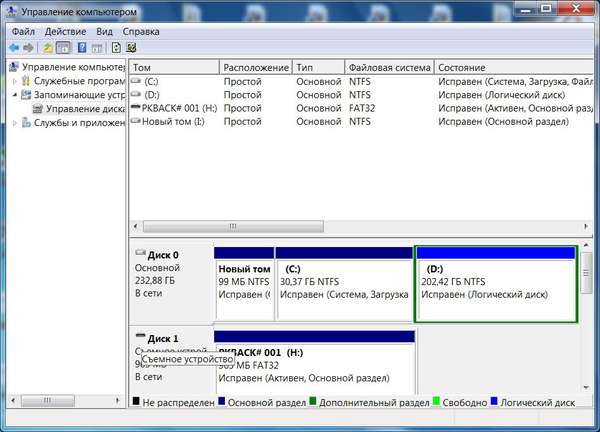The height and width of the screenshot is (432, 600).
Task: Sort by the Тип column header
Action: 318,67
